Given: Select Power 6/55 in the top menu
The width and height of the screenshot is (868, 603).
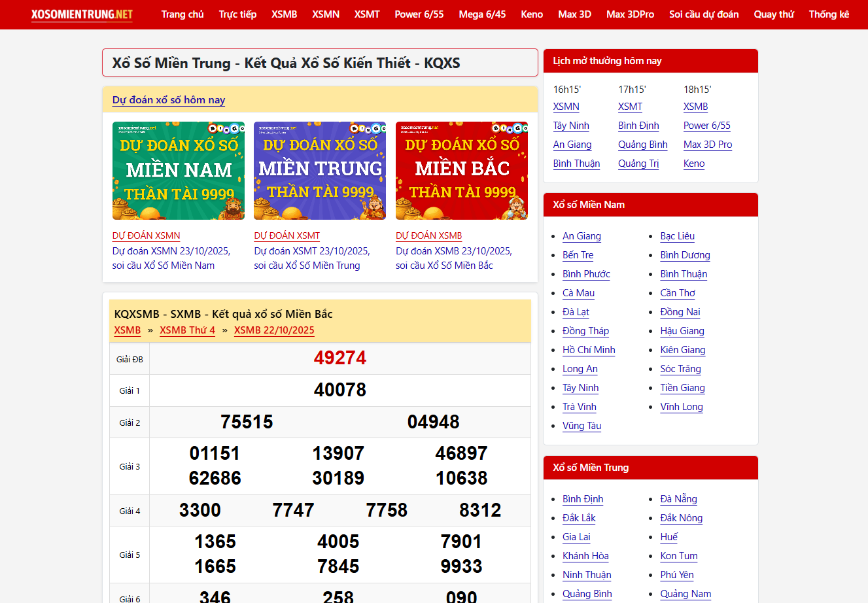Looking at the screenshot, I should [x=419, y=14].
